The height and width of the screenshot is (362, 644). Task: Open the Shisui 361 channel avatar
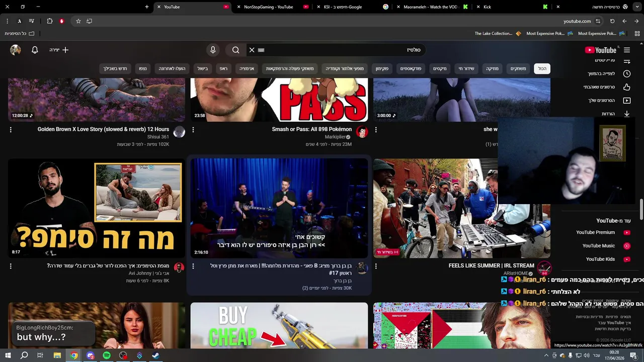tap(179, 132)
